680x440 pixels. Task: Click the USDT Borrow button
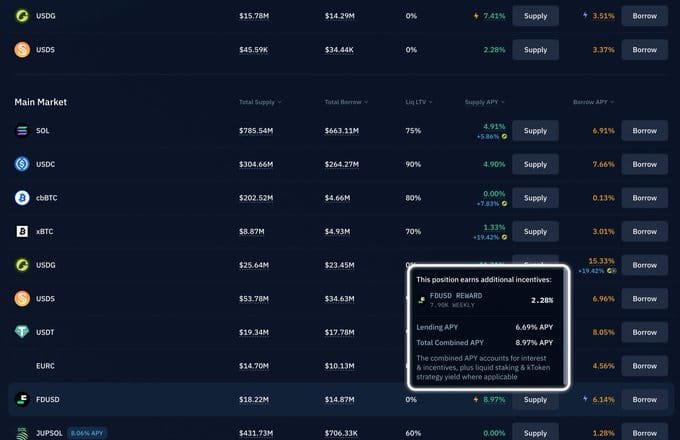644,332
